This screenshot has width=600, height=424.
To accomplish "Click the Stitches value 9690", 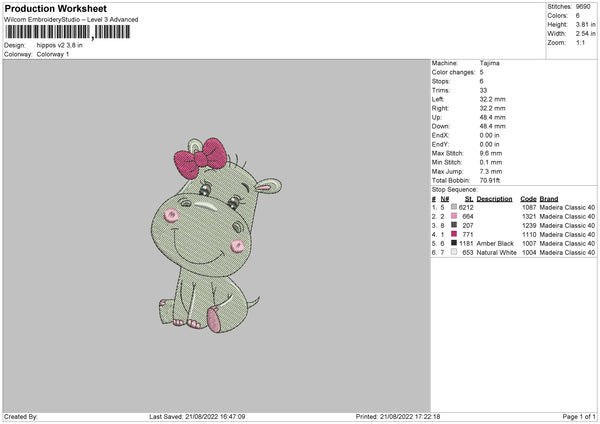I will tap(583, 7).
